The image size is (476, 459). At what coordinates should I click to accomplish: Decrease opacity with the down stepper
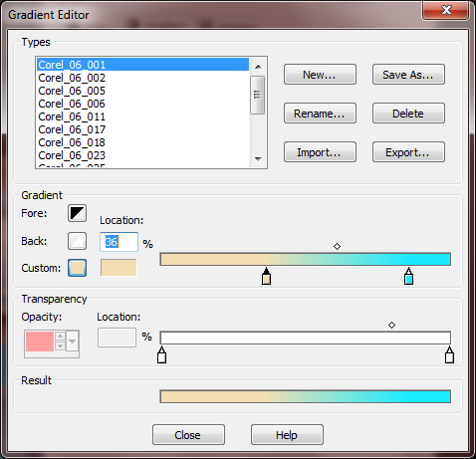click(60, 346)
